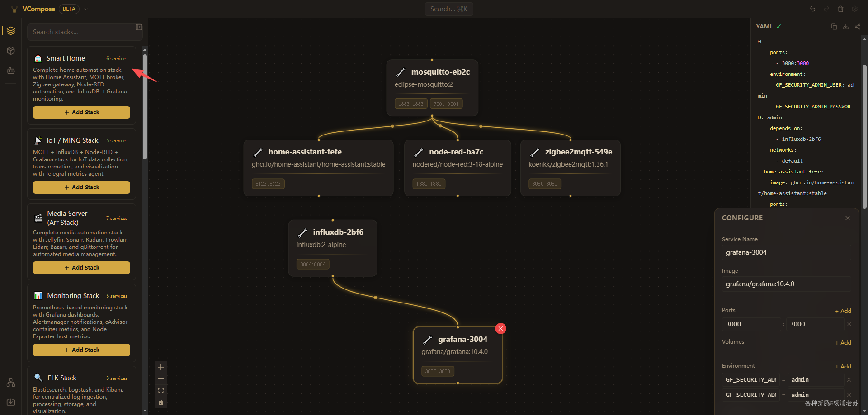Open settings gear in top bar
The image size is (868, 415).
[x=854, y=9]
